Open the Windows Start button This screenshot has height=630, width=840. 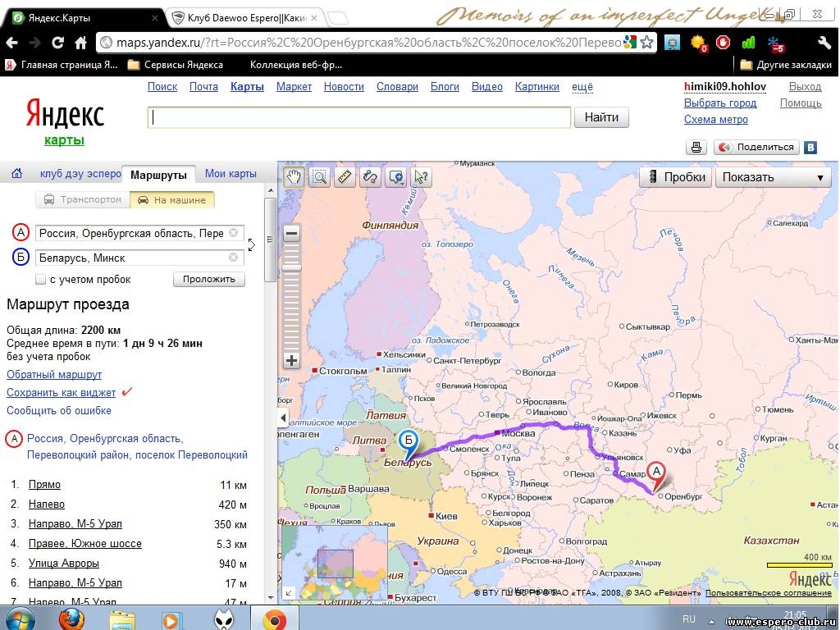point(20,619)
